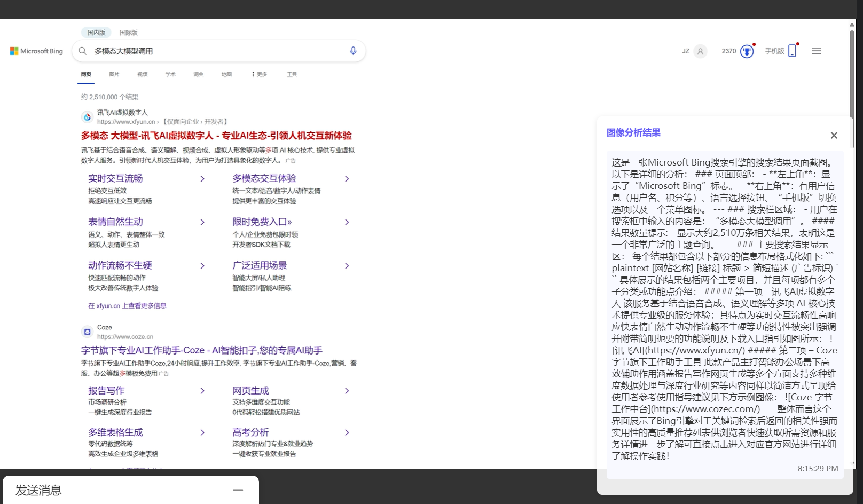Open the 多模态交互体验 sublink
Image resolution: width=863 pixels, height=504 pixels.
tap(264, 178)
